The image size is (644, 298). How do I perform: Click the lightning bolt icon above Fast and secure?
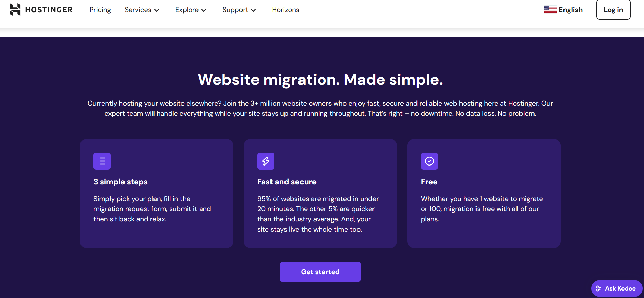[x=266, y=161]
